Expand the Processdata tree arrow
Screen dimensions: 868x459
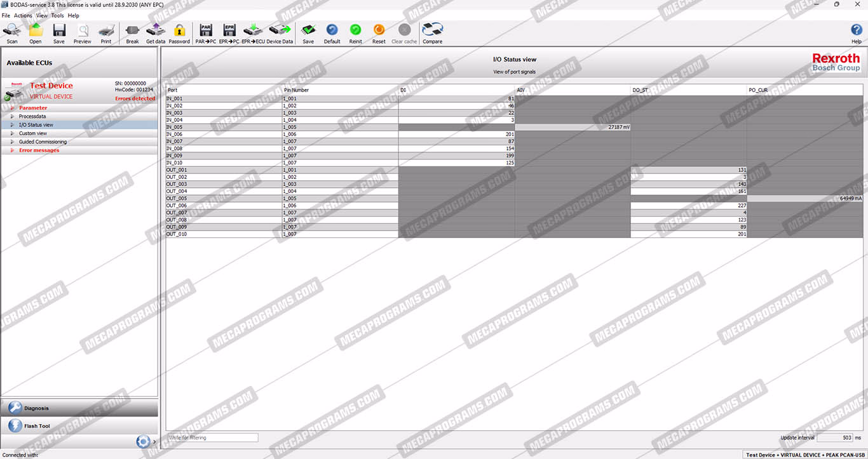[12, 116]
